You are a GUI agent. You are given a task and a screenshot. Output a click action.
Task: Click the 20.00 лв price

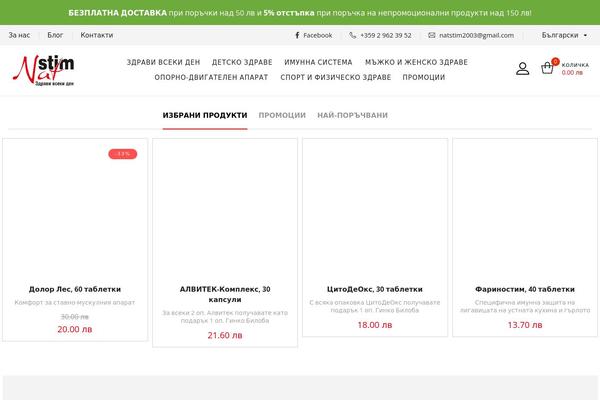(75, 330)
